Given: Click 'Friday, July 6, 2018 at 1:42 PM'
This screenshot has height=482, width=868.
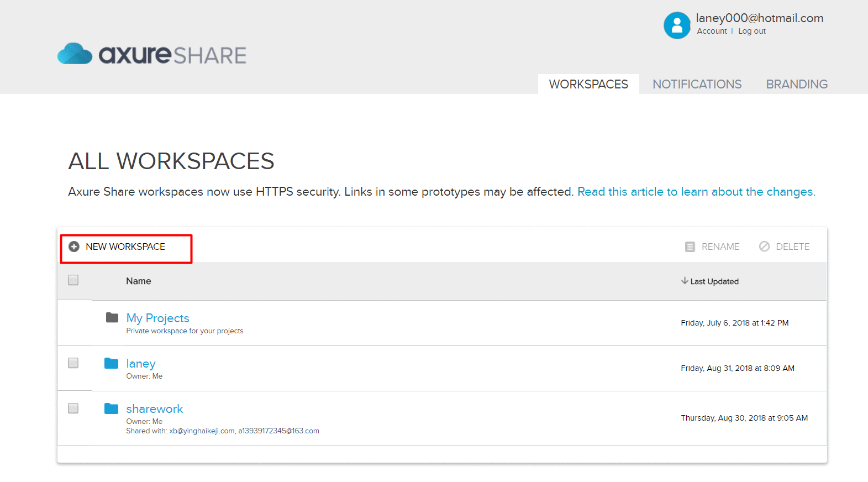Looking at the screenshot, I should click(735, 323).
